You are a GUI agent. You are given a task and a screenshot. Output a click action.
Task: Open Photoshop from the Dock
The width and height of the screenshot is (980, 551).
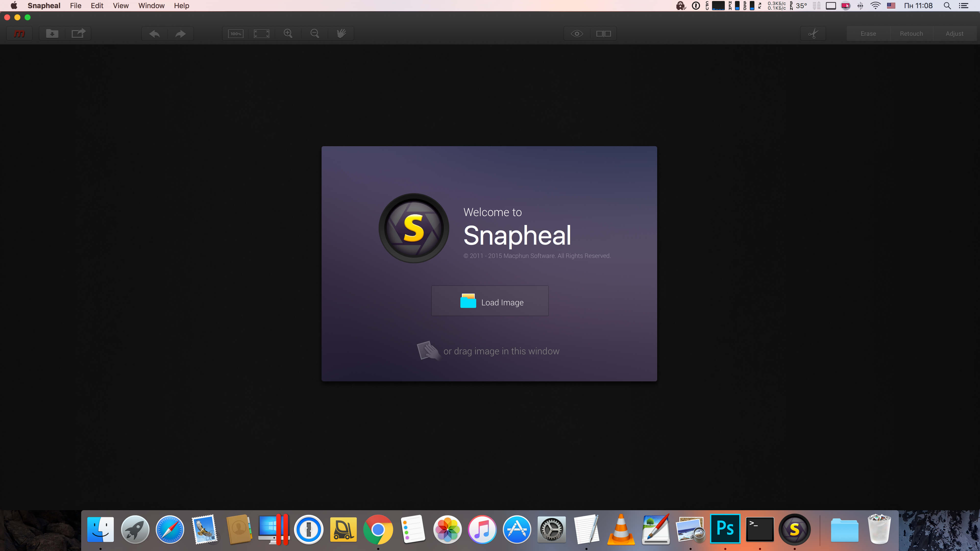click(x=725, y=529)
